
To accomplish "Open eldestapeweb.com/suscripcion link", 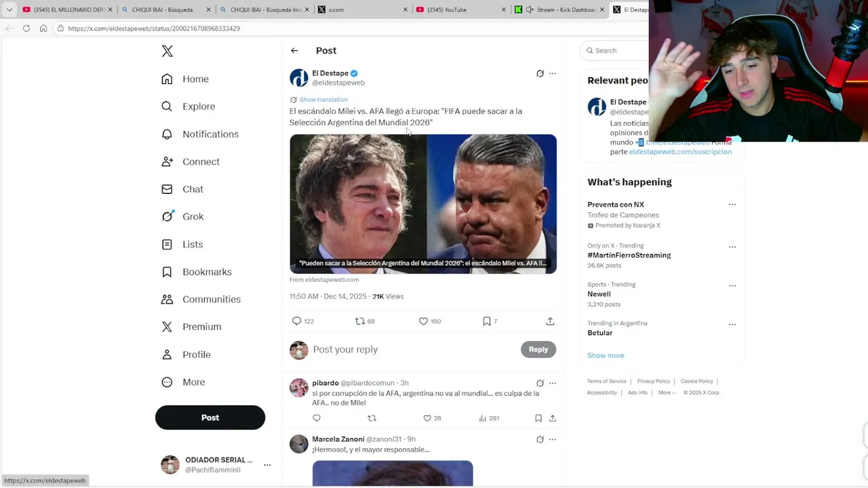I will point(680,152).
